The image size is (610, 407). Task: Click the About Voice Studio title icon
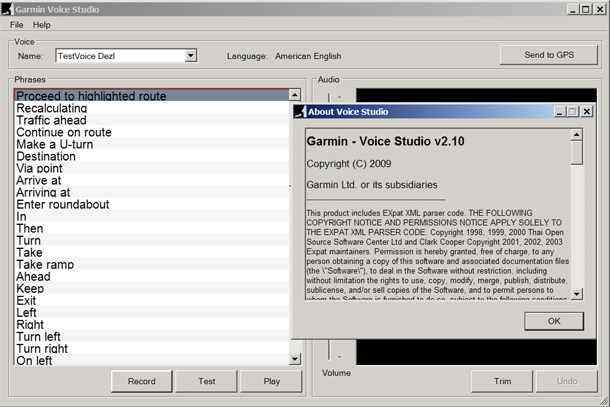click(x=300, y=112)
